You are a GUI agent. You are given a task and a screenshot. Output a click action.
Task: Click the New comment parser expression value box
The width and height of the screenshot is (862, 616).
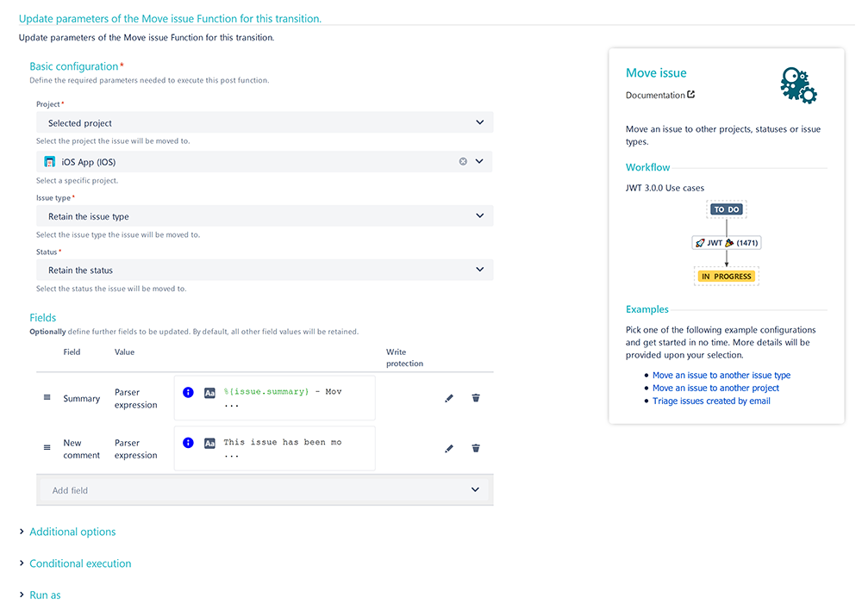coord(274,448)
